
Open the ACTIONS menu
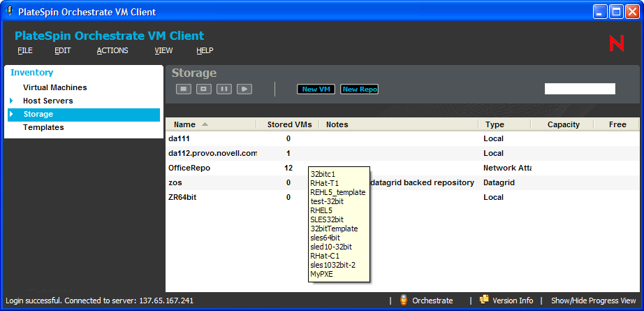click(112, 50)
